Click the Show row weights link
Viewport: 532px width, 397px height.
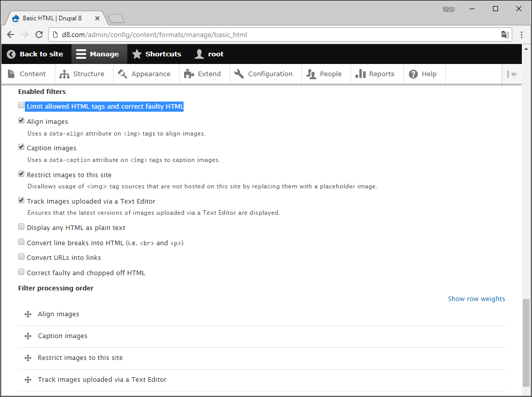(476, 299)
